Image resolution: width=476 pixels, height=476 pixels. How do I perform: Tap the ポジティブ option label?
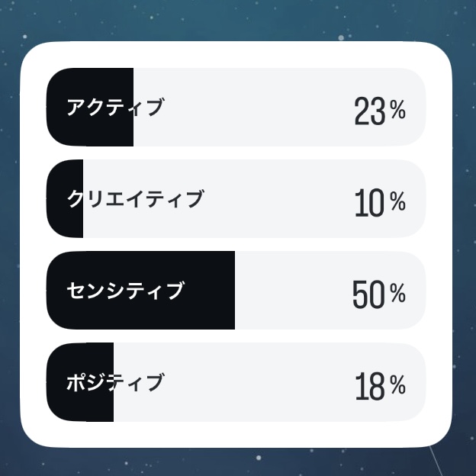click(115, 382)
